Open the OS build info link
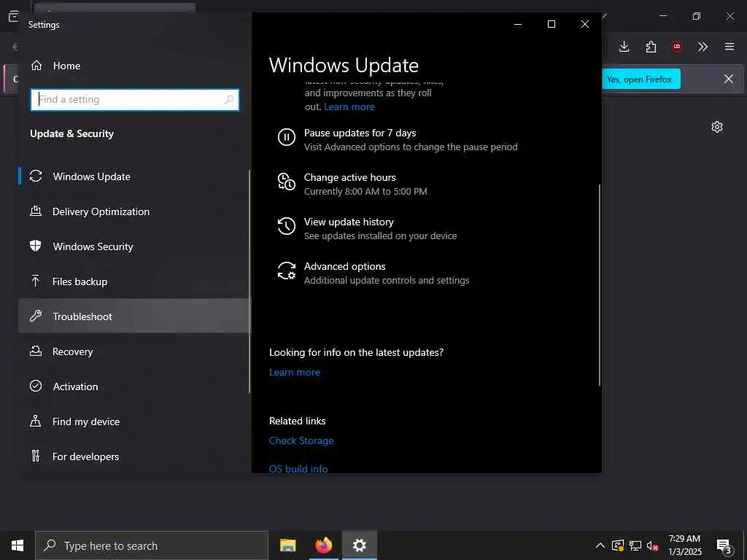Viewport: 747px width, 560px height. (x=298, y=469)
